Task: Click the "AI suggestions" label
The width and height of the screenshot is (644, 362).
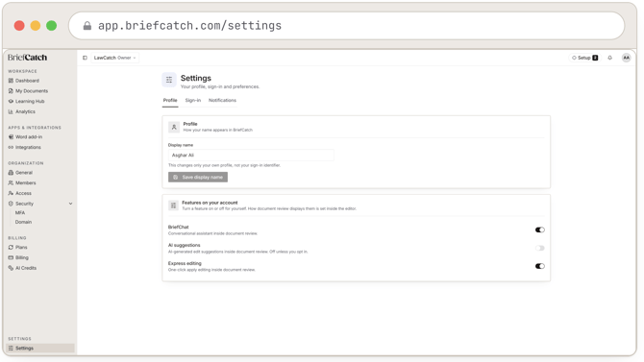Action: point(184,245)
